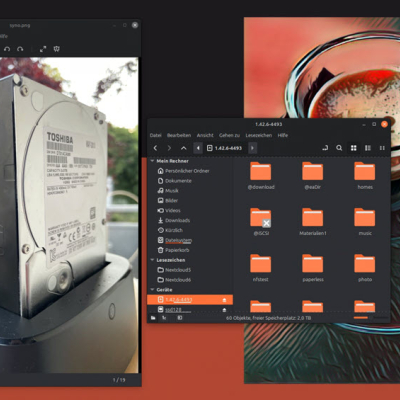Open the Datei menu
Image resolution: width=400 pixels, height=400 pixels.
(155, 135)
